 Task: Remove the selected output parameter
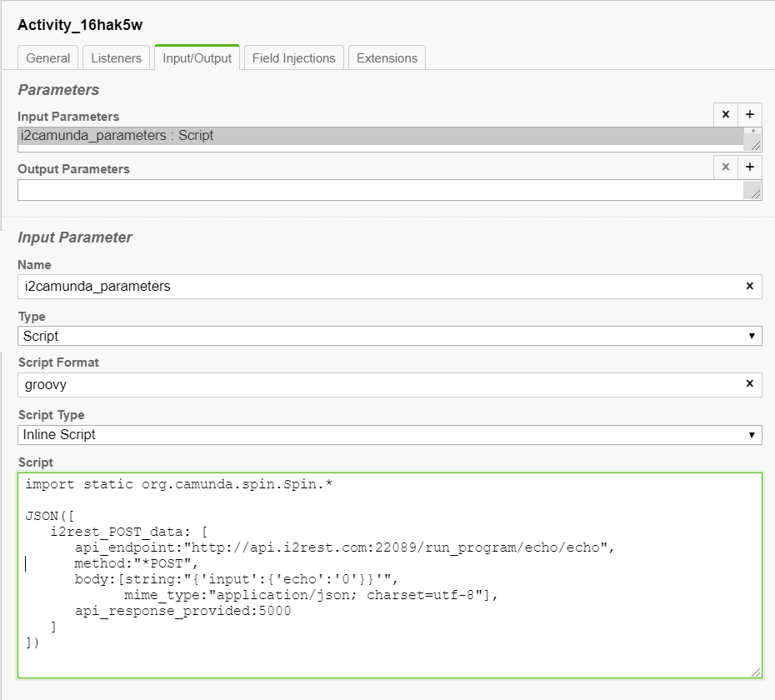[x=725, y=167]
